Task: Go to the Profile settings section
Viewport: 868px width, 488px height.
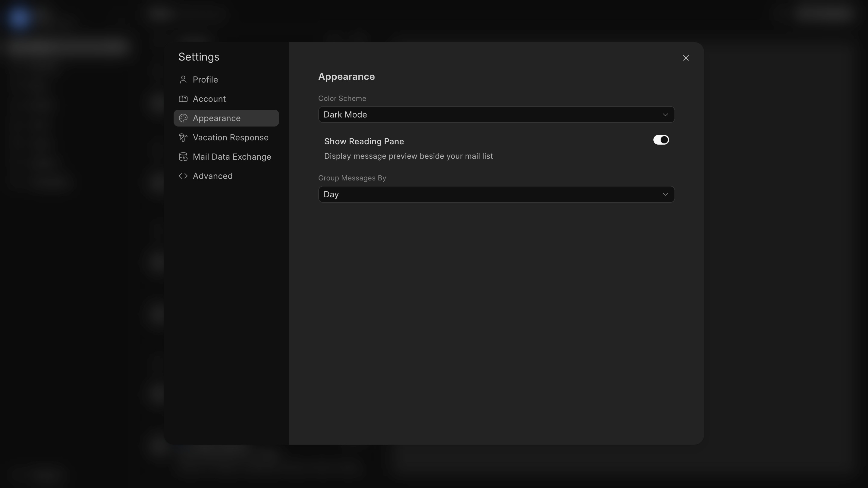Action: pos(205,80)
